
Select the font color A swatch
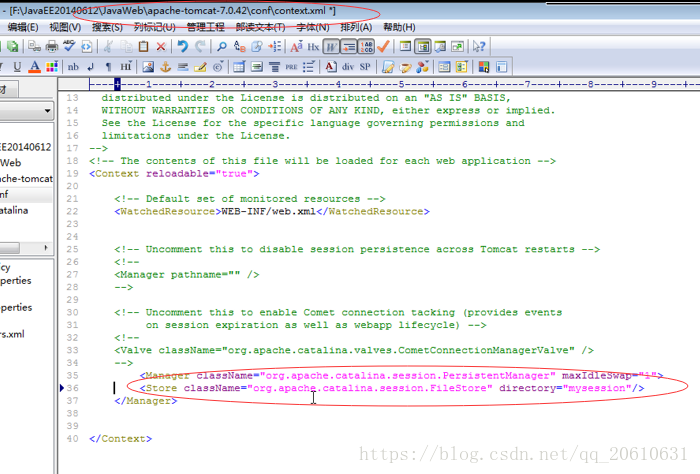(34, 67)
